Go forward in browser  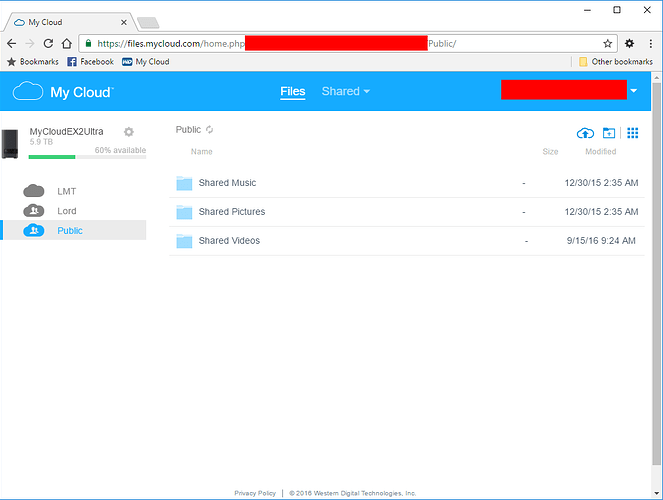coord(30,44)
